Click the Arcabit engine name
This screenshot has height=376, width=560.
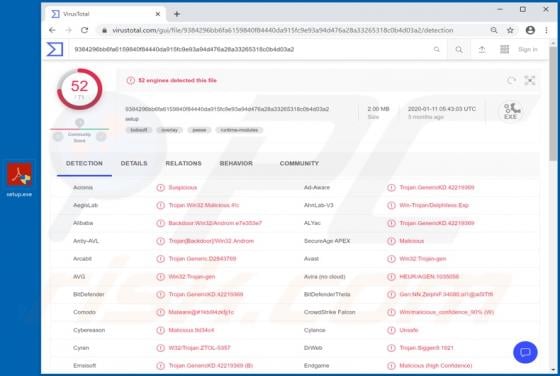pyautogui.click(x=82, y=259)
